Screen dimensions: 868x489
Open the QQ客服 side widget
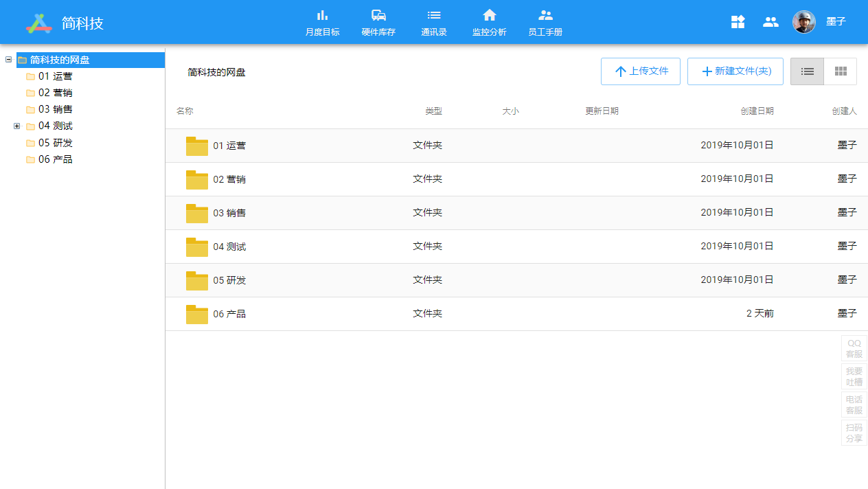854,349
